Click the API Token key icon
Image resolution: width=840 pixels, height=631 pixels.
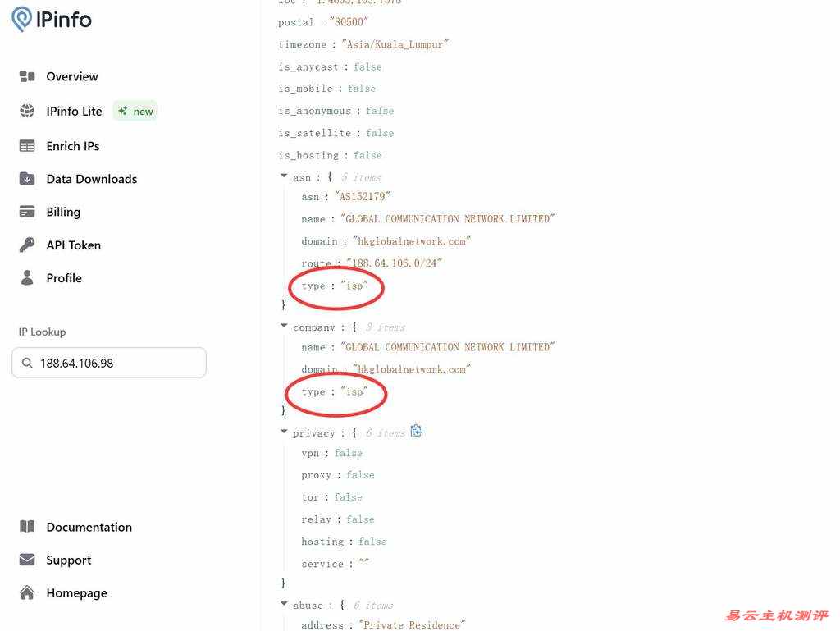27,245
